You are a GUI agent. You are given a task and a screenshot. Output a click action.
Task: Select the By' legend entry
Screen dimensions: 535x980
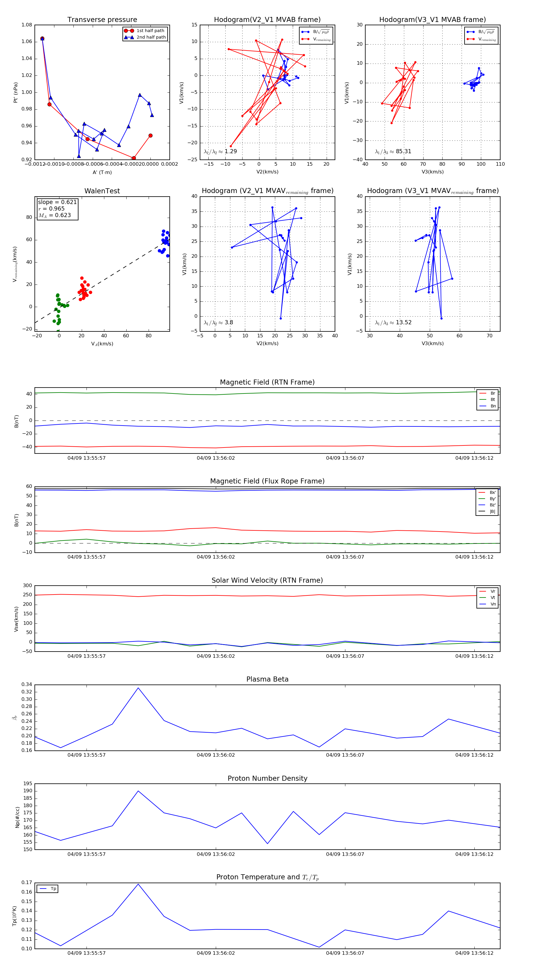click(x=487, y=499)
